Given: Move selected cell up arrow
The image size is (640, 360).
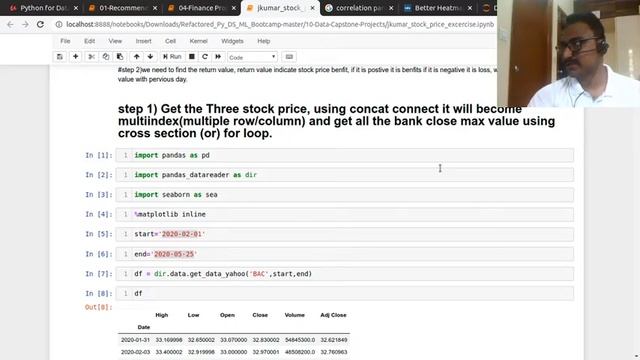Looking at the screenshot, I should pos(137,57).
